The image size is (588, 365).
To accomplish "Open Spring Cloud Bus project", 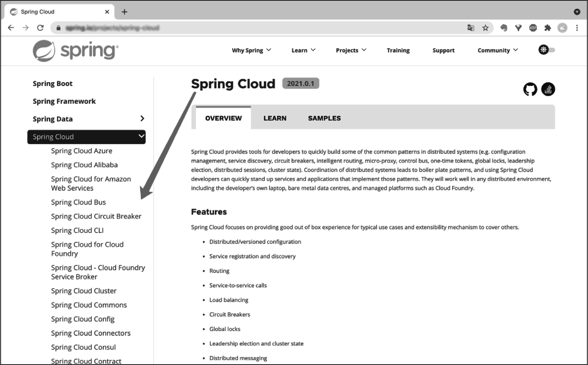I will (x=78, y=202).
